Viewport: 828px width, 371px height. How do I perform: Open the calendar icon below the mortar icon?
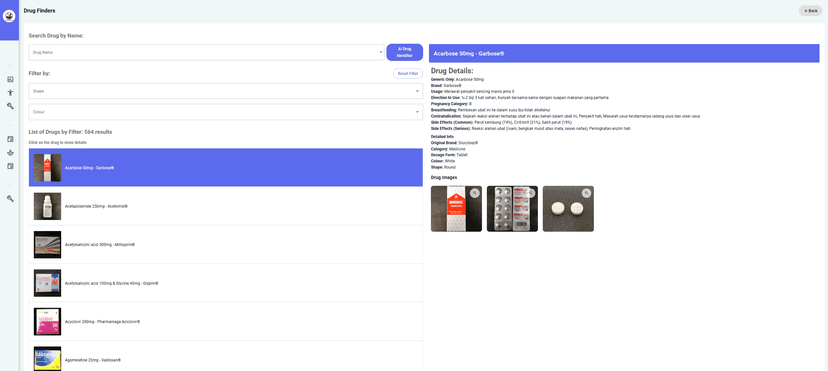tap(10, 166)
